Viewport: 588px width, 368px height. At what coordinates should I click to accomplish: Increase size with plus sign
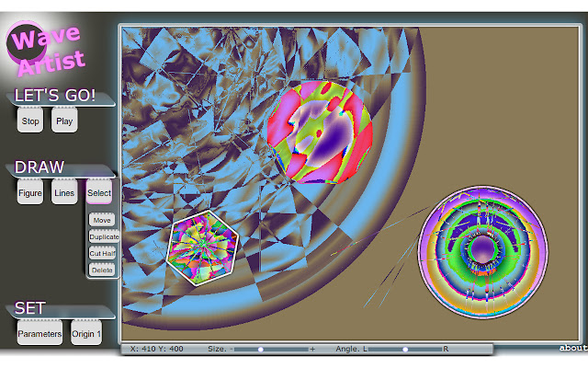(x=312, y=350)
